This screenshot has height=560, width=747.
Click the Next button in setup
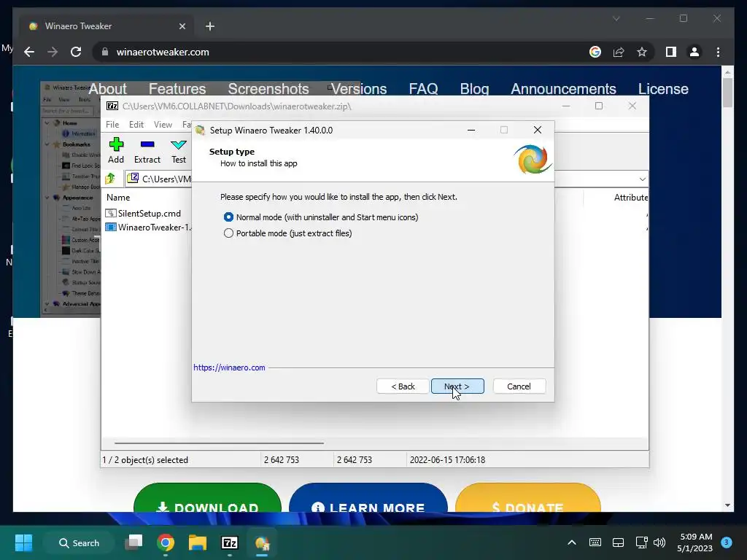click(x=457, y=386)
